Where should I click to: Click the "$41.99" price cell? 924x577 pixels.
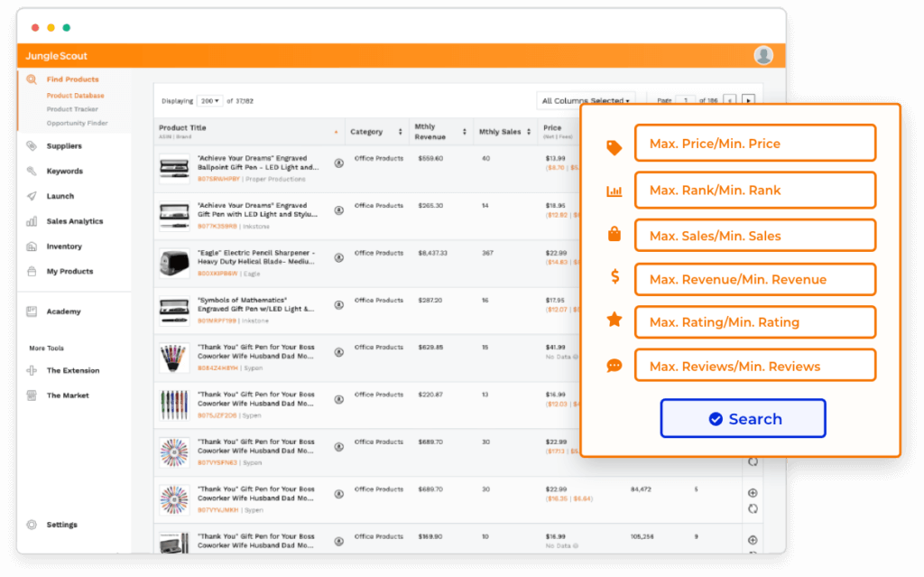coord(555,348)
